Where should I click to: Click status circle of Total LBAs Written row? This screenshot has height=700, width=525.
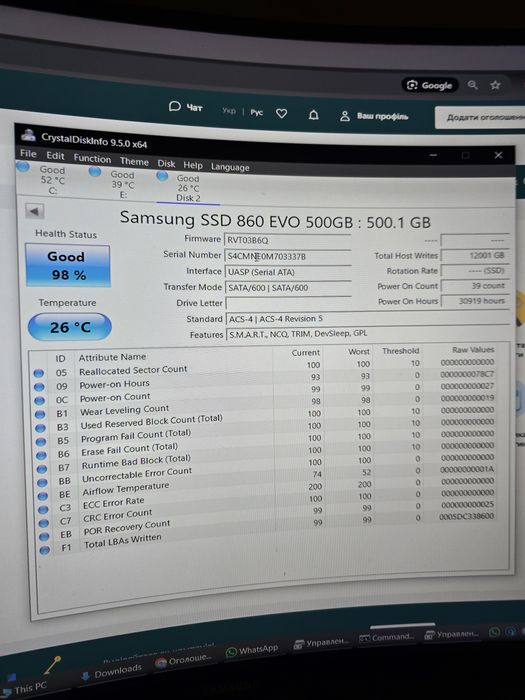[45, 550]
